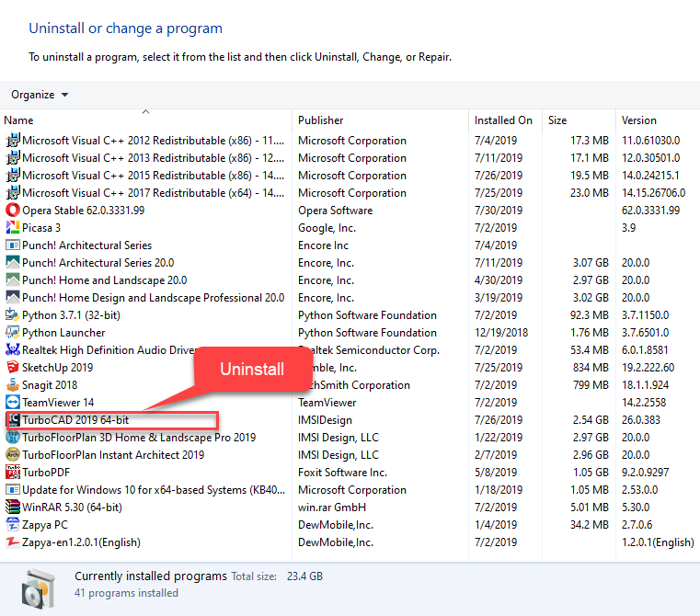Click install date 7/30/2019 cell
Screen dimensions: 700x616
coord(499,211)
